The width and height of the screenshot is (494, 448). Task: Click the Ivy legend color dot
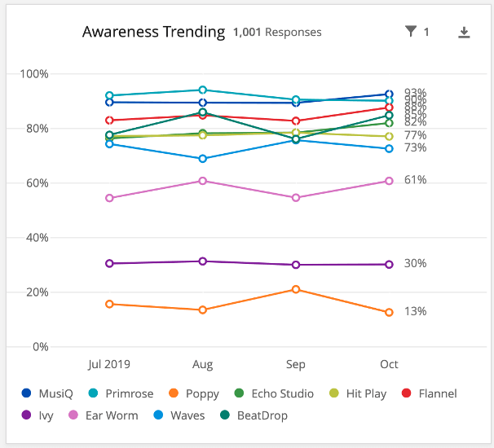click(27, 415)
